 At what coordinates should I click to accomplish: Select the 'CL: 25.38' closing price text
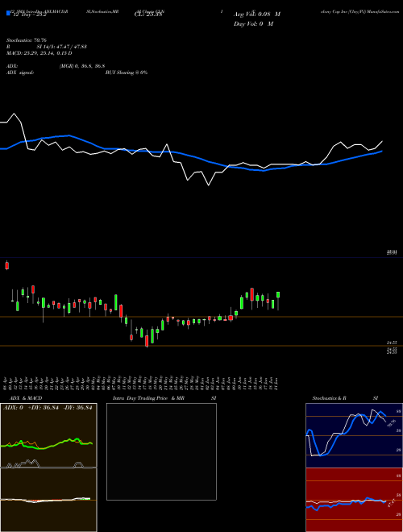(148, 15)
